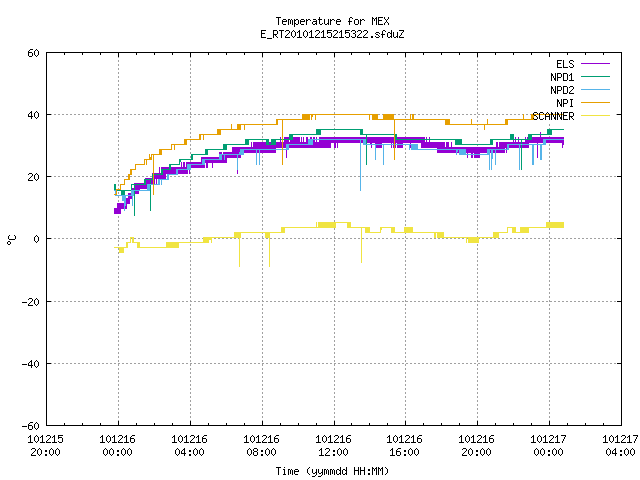
Task: Click the 'Time (yymmdd HH:MM)' axis title
Action: (x=332, y=471)
